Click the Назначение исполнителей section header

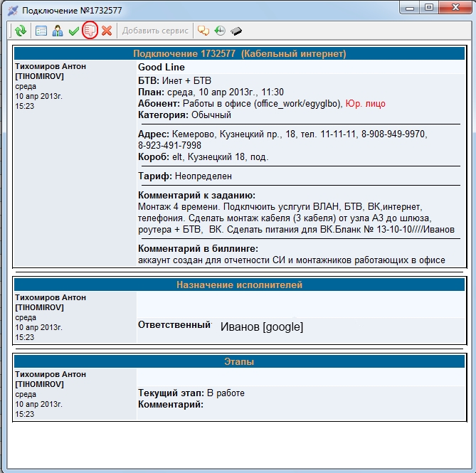click(239, 285)
